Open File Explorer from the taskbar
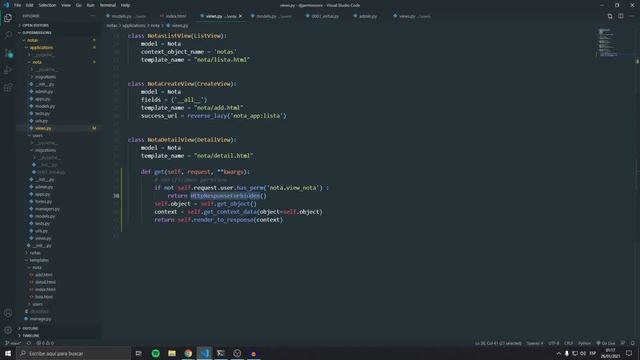The image size is (640, 360). tap(172, 353)
